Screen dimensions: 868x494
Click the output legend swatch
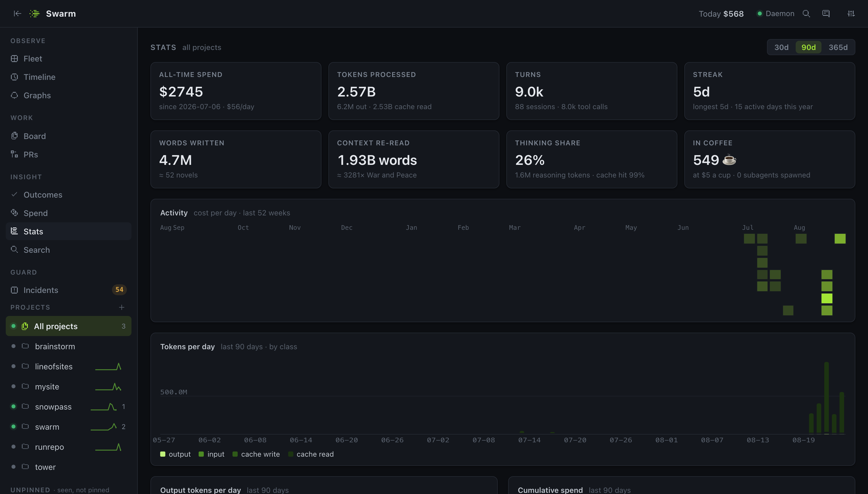(163, 454)
